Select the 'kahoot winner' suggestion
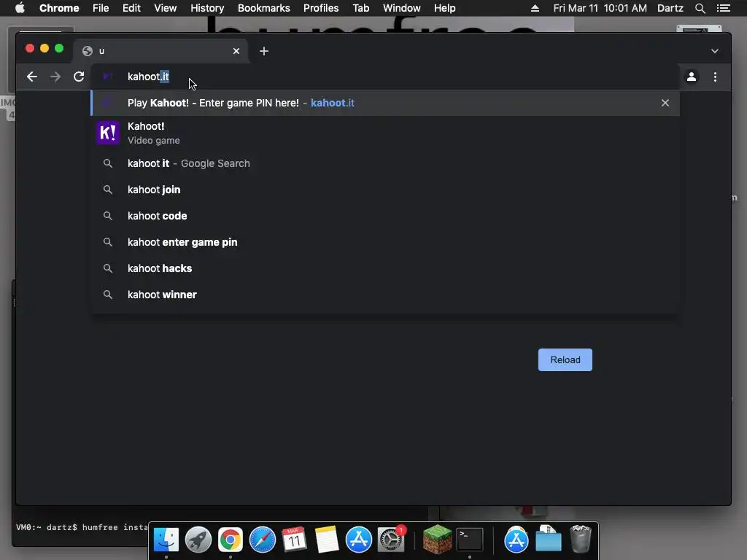This screenshot has height=560, width=747. pyautogui.click(x=385, y=295)
